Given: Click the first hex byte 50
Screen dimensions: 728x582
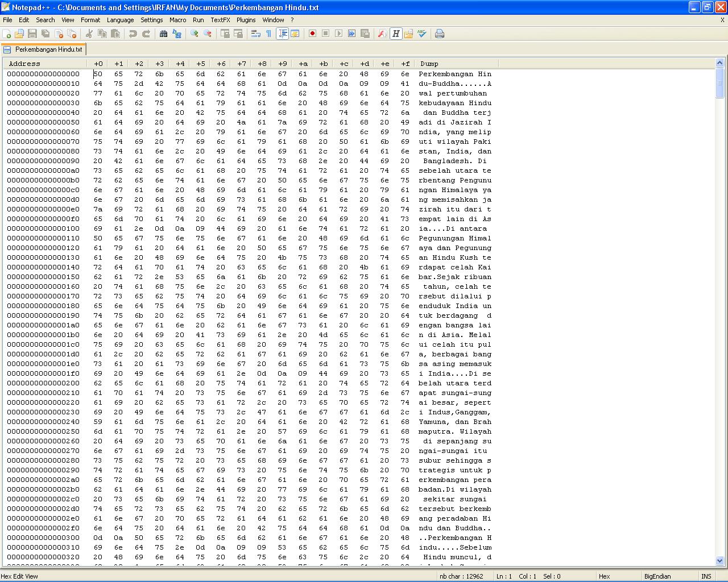Looking at the screenshot, I should (x=98, y=74).
